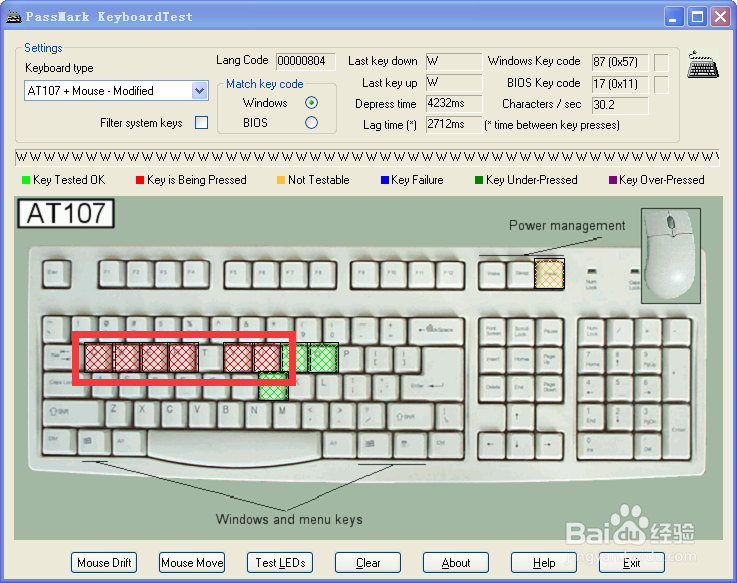The image size is (737, 583).
Task: Minimize the KeyboardTest window
Action: tap(674, 17)
